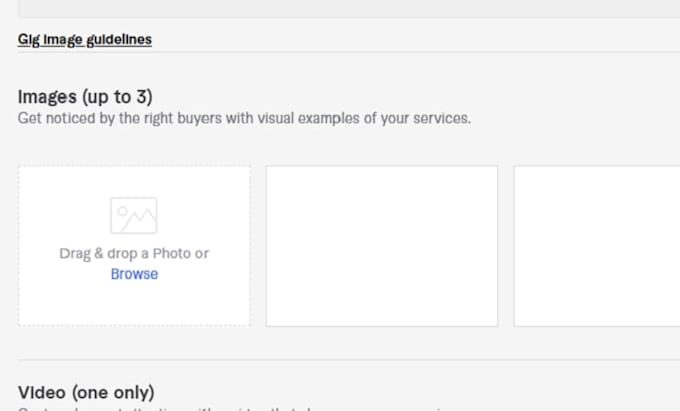The height and width of the screenshot is (411, 680).
Task: Select the third empty image slot
Action: [x=597, y=246]
